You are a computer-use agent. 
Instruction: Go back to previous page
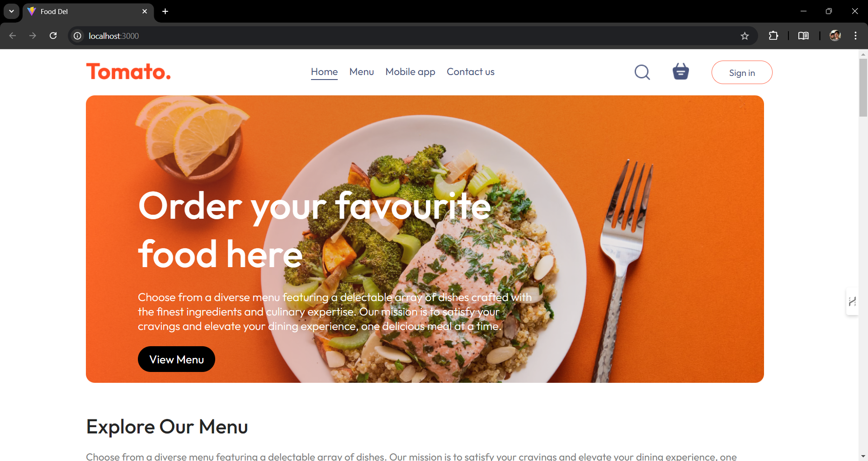pos(13,36)
